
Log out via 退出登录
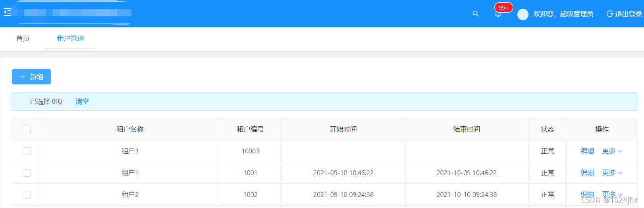click(625, 14)
